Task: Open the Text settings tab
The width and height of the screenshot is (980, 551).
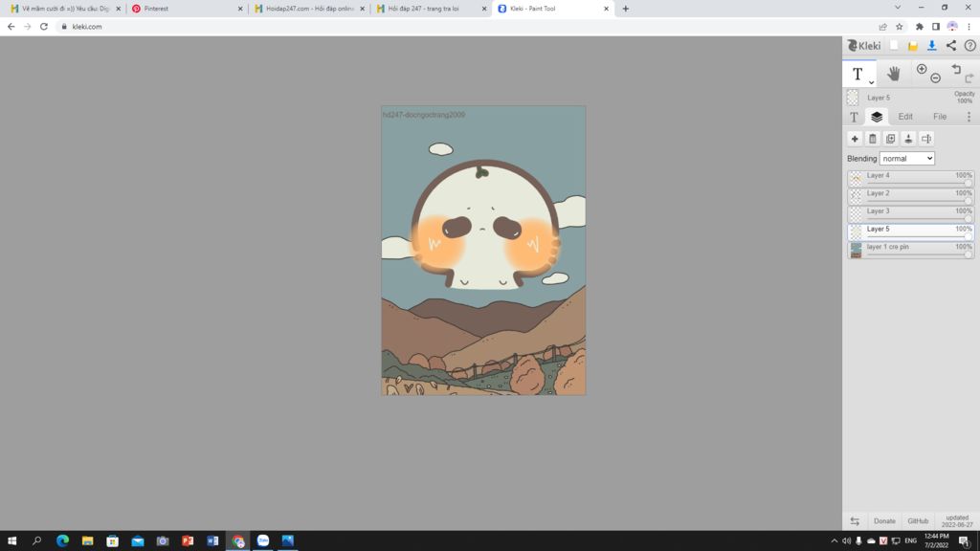Action: click(854, 117)
